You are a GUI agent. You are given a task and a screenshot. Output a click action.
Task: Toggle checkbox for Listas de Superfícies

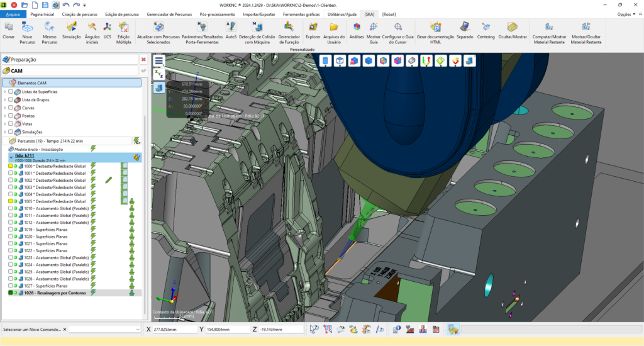11,92
